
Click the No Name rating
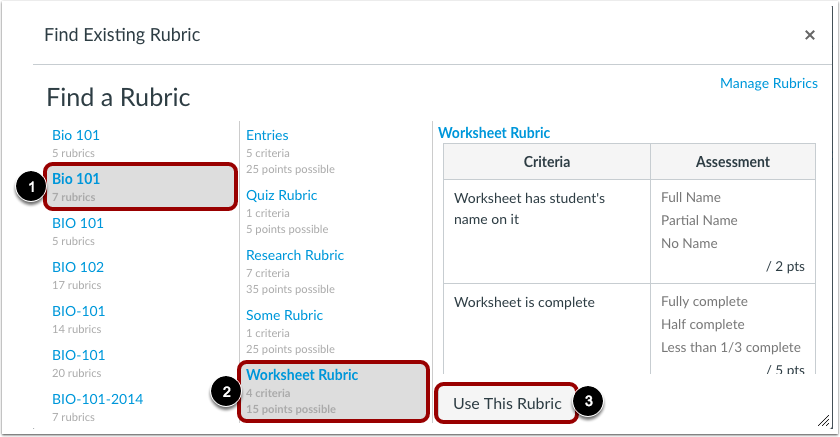tap(689, 244)
